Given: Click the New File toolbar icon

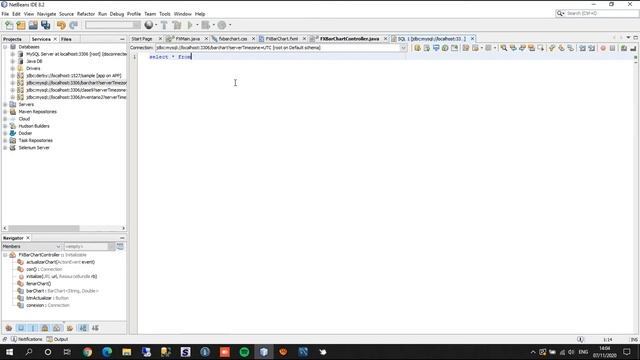Looking at the screenshot, I should (x=9, y=25).
